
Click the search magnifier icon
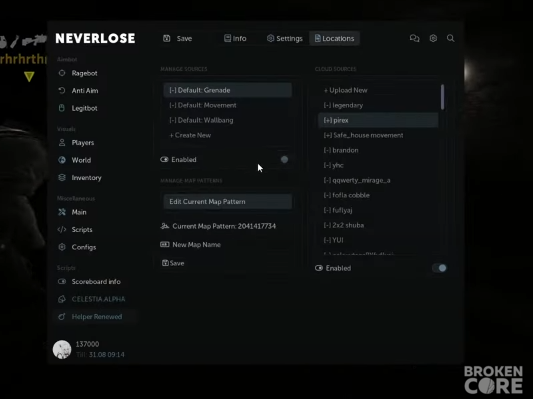click(x=450, y=38)
